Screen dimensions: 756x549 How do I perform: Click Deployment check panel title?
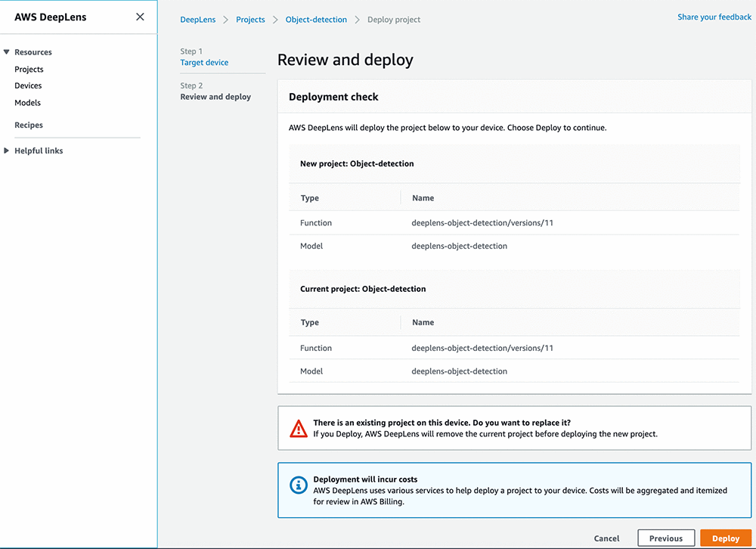[x=333, y=97]
